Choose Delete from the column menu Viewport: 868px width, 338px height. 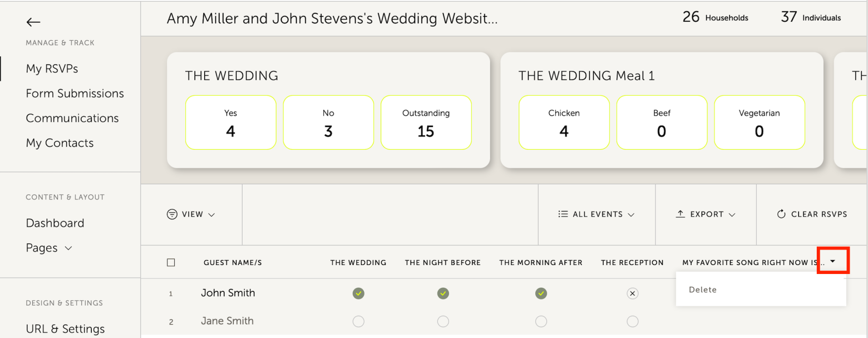(703, 290)
